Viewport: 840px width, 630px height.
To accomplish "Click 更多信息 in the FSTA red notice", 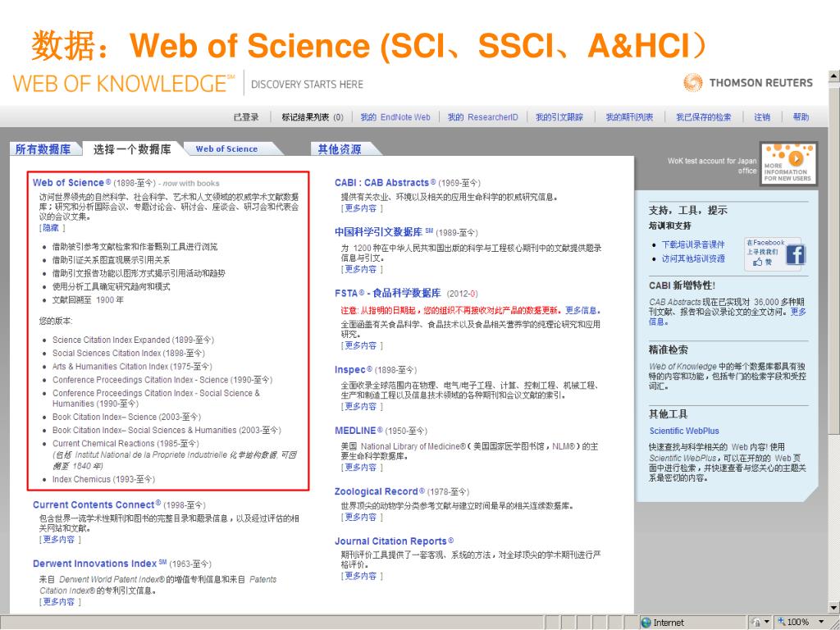I will (581, 310).
